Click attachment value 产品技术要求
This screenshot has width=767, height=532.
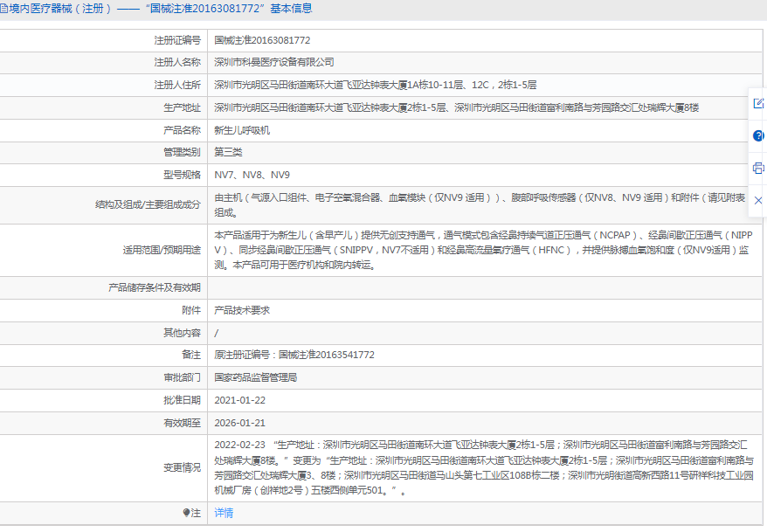[x=242, y=310]
